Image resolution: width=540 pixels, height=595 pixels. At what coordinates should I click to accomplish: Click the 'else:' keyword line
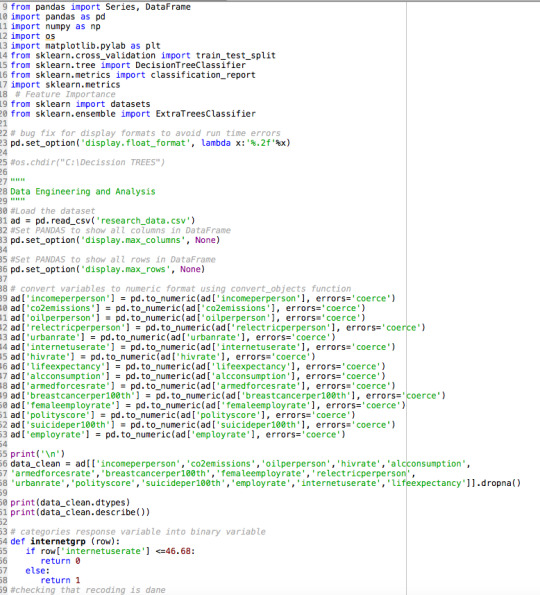pos(38,571)
